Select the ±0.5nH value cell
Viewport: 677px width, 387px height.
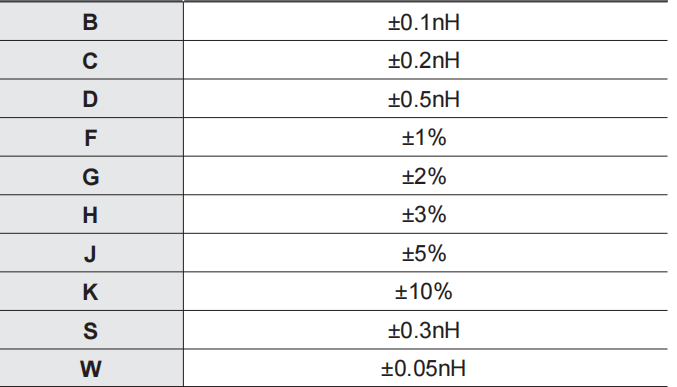[x=425, y=98]
